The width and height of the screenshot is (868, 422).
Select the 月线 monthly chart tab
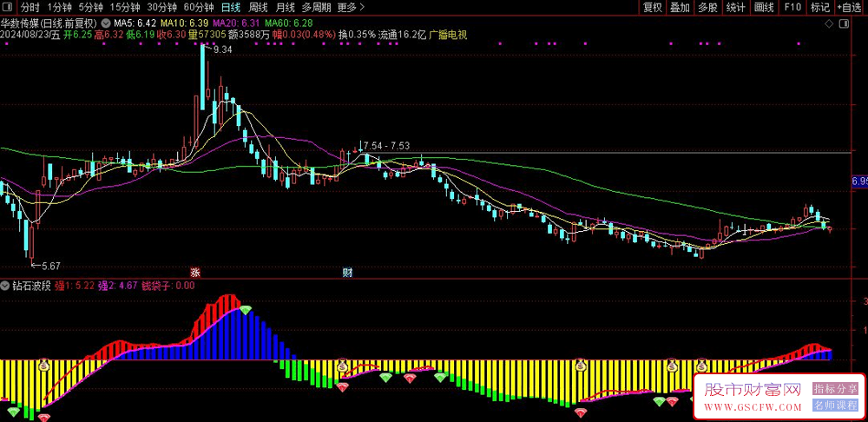pyautogui.click(x=285, y=8)
